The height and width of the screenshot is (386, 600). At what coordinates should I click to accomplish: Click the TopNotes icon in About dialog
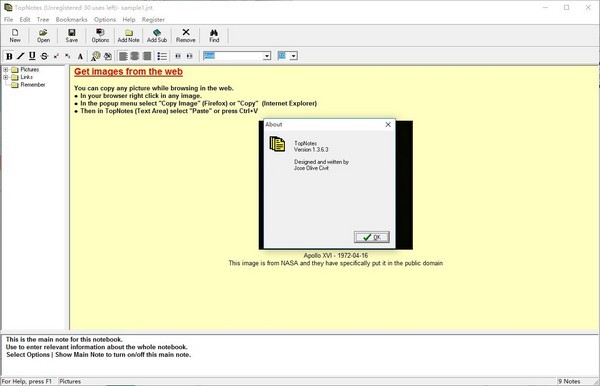(x=277, y=144)
